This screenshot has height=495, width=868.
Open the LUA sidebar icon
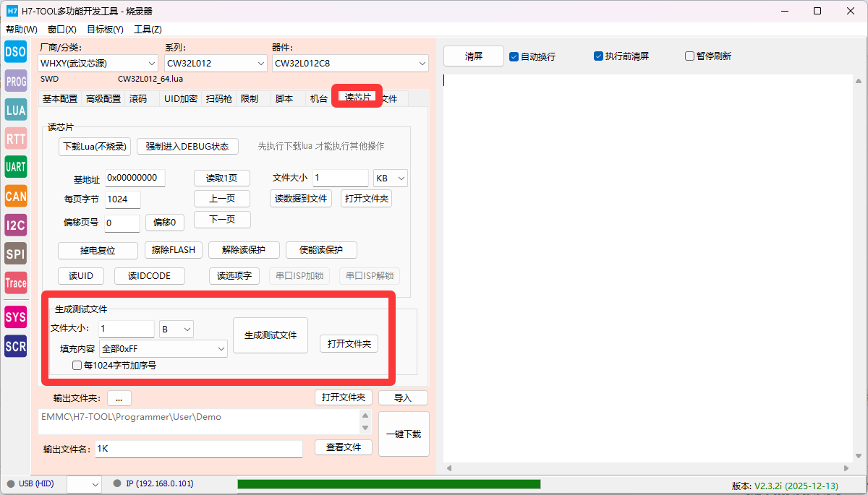(x=16, y=110)
